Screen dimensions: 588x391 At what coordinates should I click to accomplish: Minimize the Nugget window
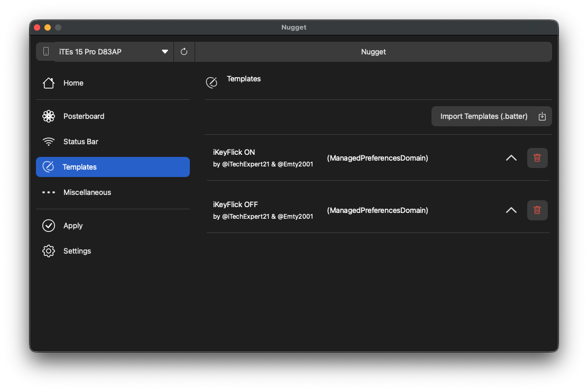48,27
